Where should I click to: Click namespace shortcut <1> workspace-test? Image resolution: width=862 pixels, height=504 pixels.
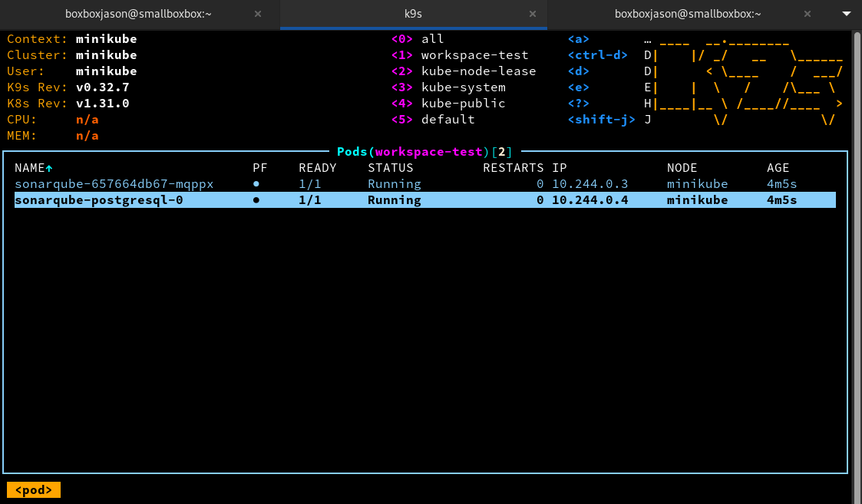coord(460,55)
